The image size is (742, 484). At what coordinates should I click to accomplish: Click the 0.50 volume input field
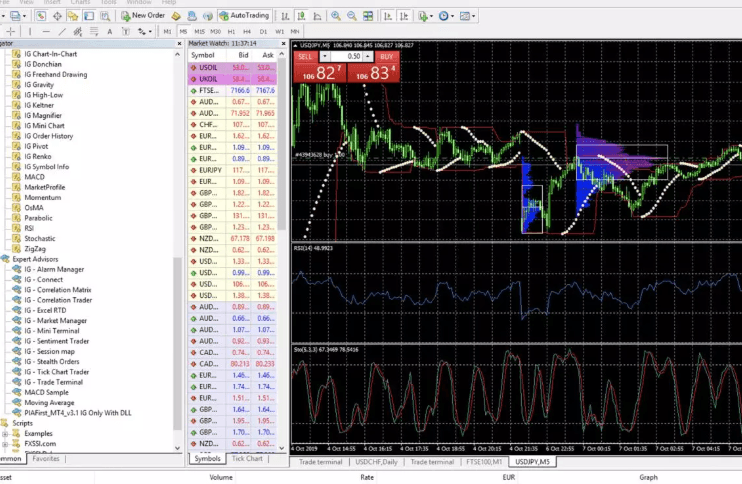tap(346, 56)
